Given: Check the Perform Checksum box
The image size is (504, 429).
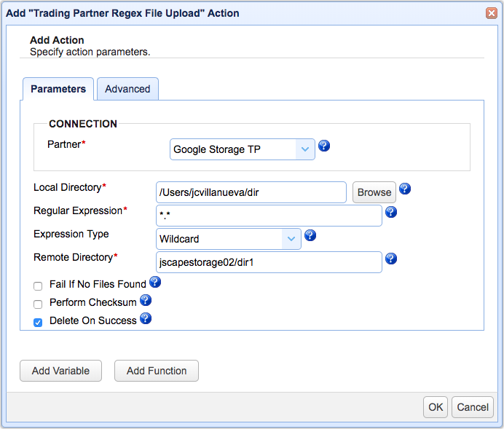Looking at the screenshot, I should point(38,304).
